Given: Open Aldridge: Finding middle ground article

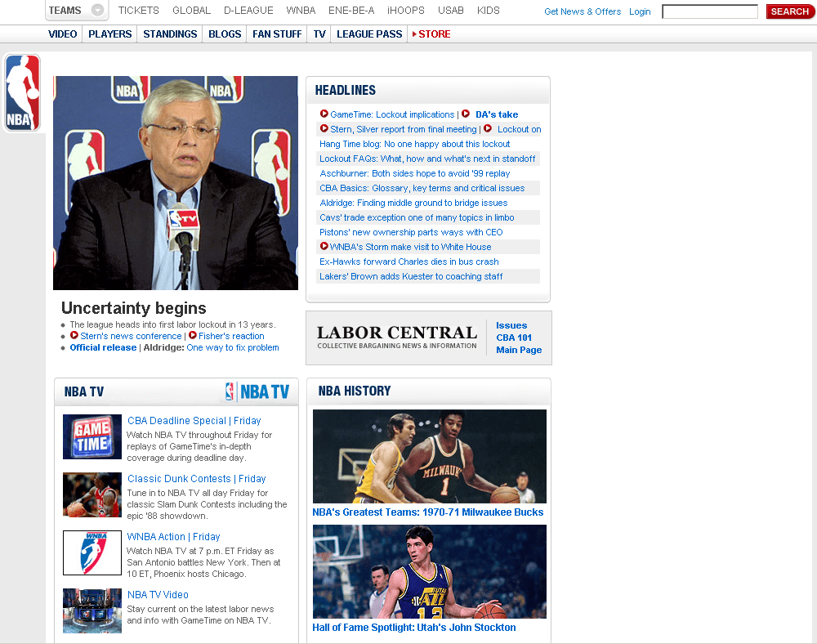Looking at the screenshot, I should (413, 203).
